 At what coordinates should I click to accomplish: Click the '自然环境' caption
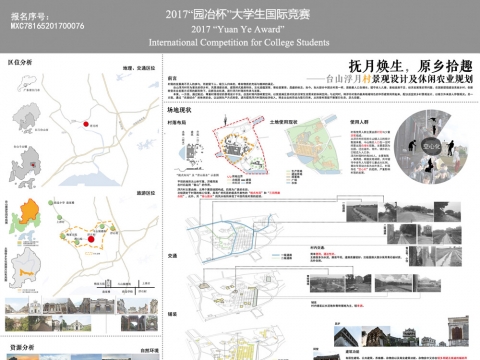point(149,350)
